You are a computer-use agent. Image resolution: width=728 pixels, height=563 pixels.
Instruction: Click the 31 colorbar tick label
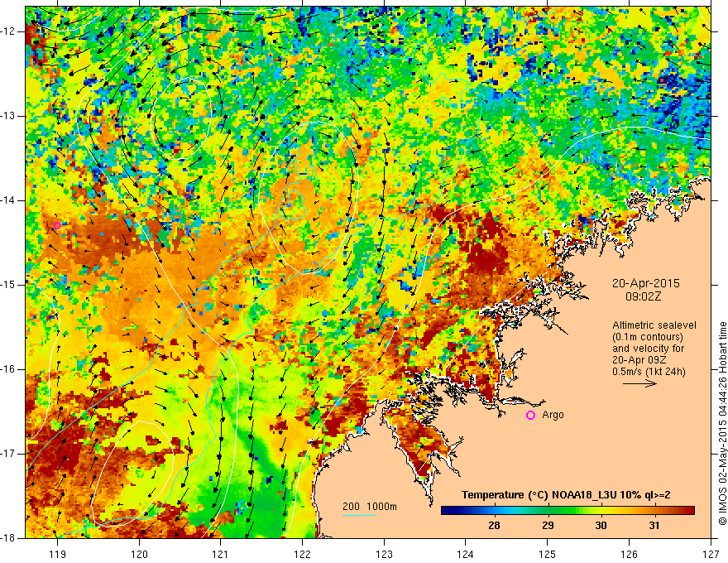pos(654,526)
